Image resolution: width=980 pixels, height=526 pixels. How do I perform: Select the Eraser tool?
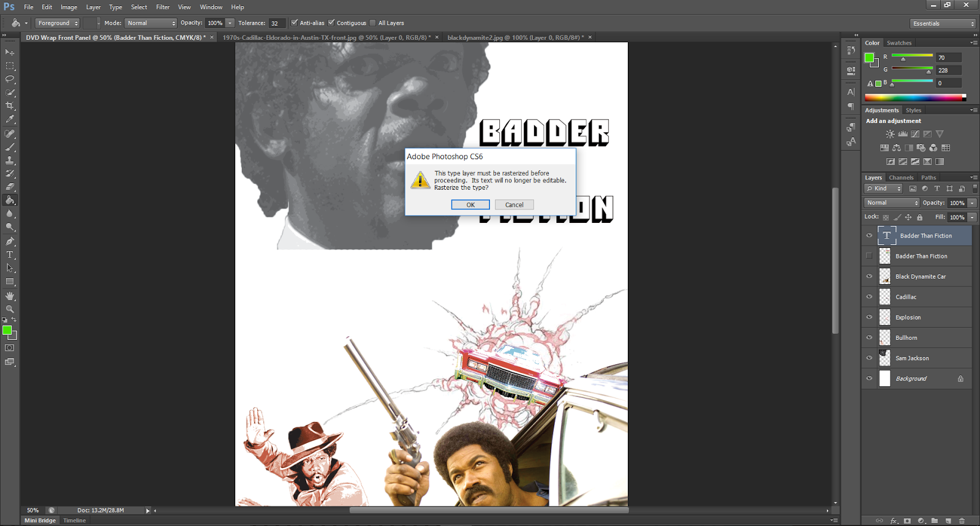pyautogui.click(x=10, y=187)
